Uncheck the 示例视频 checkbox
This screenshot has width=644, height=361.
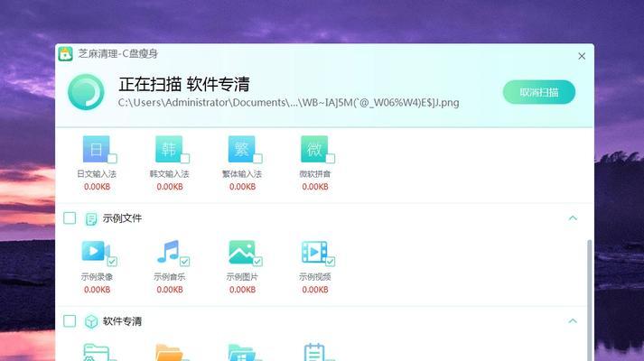[x=331, y=262]
